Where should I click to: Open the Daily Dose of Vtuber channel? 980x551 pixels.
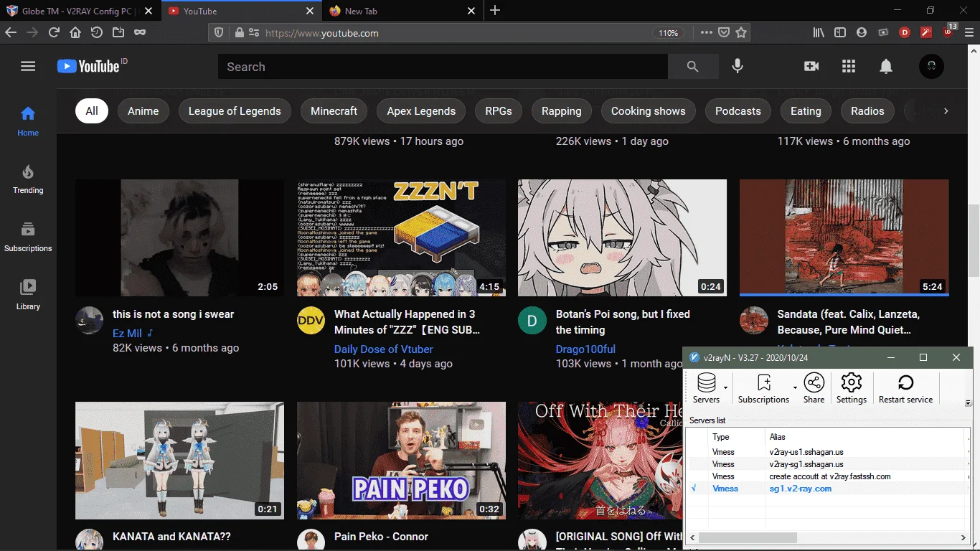(x=384, y=349)
